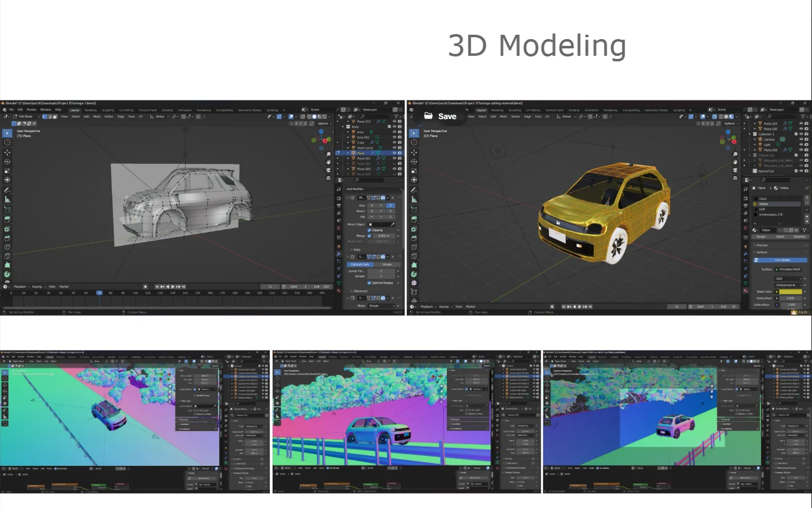Select the Rotate tool in mirage 1.blend window
Screen dimensions: 812x508
tap(7, 161)
